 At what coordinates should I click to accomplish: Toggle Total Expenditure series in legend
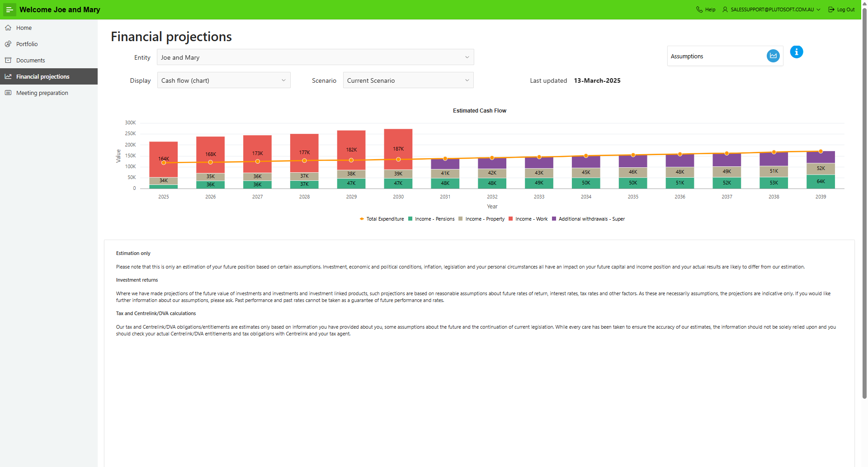[x=382, y=219]
